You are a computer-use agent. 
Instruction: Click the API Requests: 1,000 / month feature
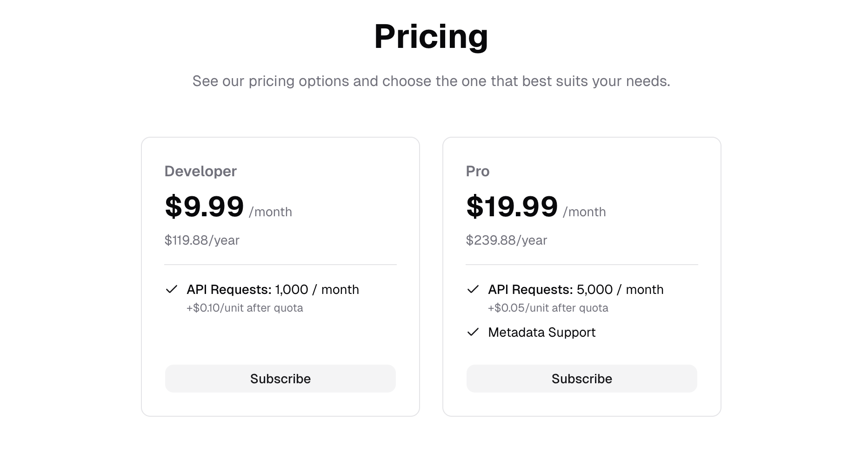pyautogui.click(x=273, y=289)
